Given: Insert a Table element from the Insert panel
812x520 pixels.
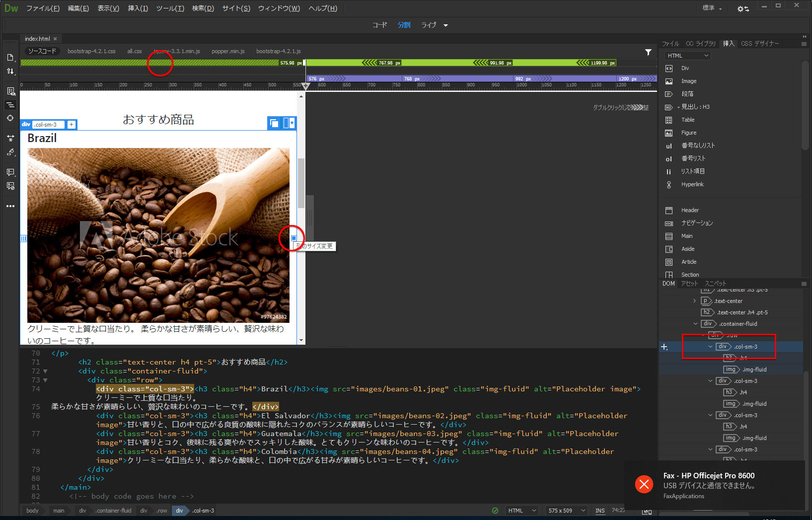Looking at the screenshot, I should tap(688, 120).
